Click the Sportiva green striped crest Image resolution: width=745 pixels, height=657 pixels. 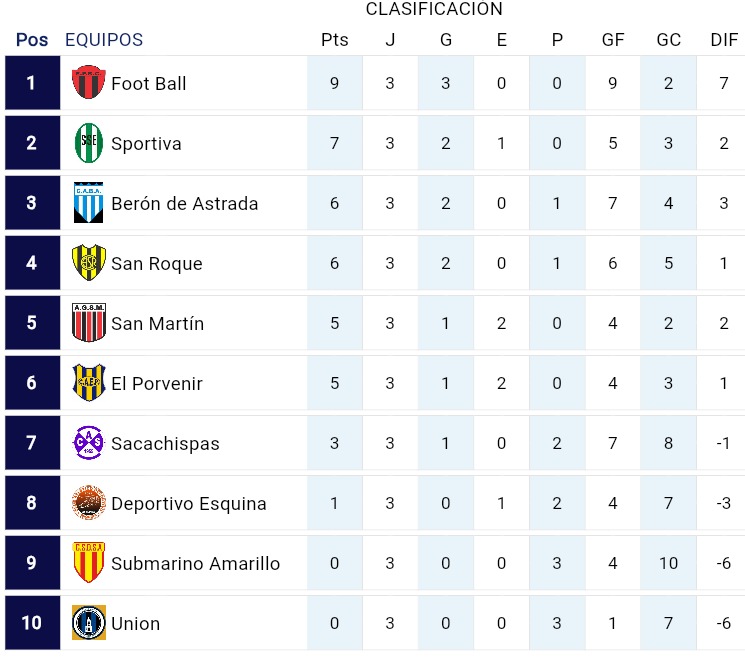point(89,143)
